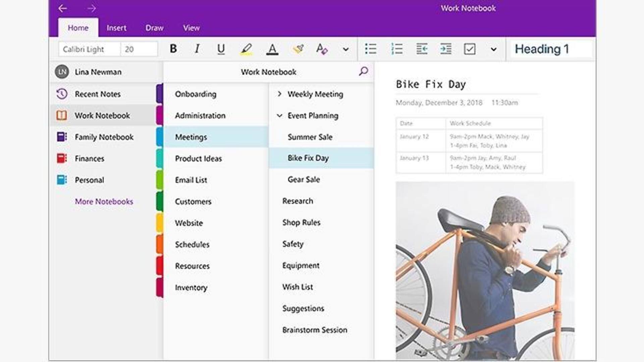Viewport: 644px width, 362px height.
Task: Open the Shop Rules page
Action: click(x=321, y=222)
